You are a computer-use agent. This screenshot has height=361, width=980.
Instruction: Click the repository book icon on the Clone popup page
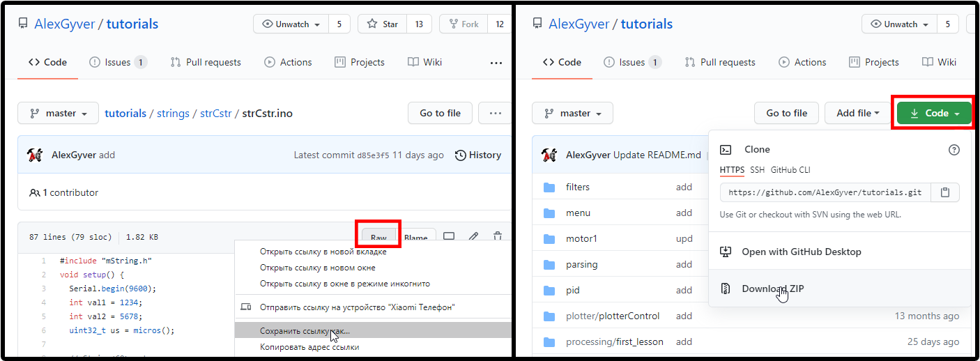pyautogui.click(x=537, y=24)
